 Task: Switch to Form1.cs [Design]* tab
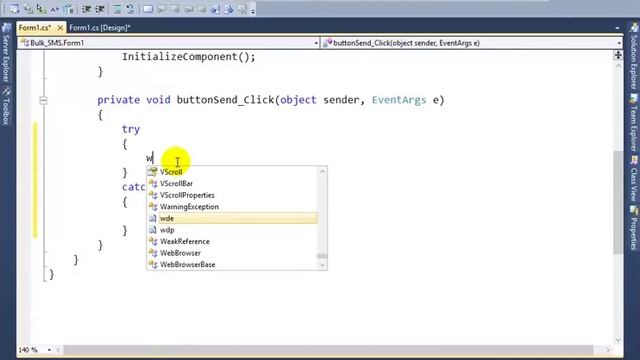tap(100, 28)
